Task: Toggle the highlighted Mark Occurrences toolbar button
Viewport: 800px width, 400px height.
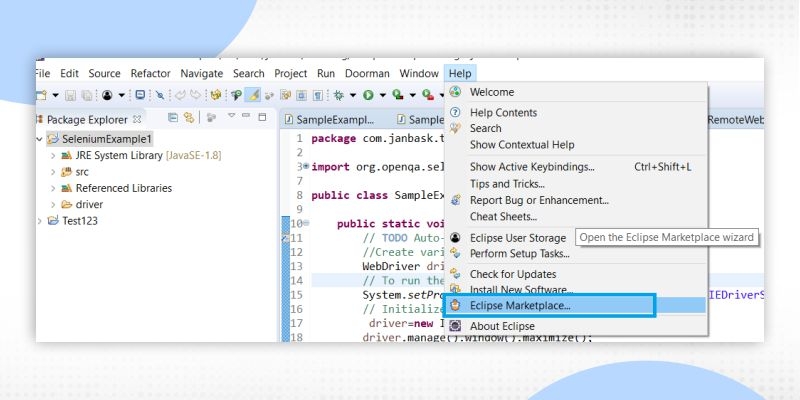Action: 254,95
